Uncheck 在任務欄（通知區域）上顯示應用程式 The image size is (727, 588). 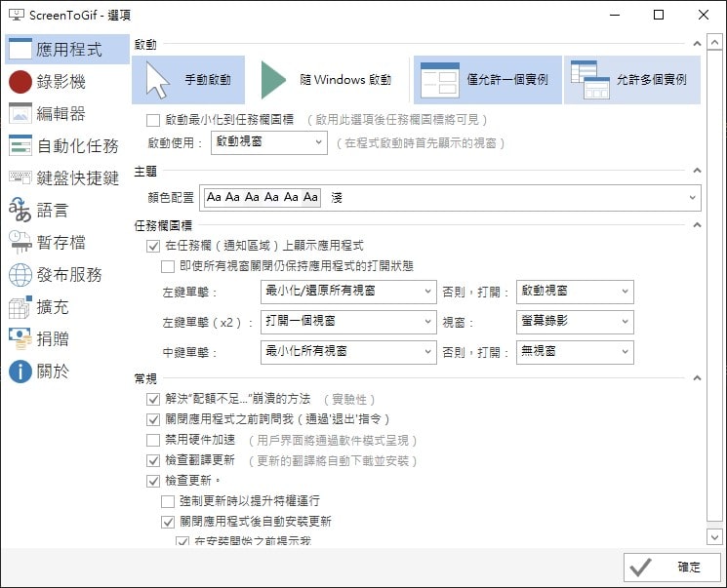click(x=153, y=246)
